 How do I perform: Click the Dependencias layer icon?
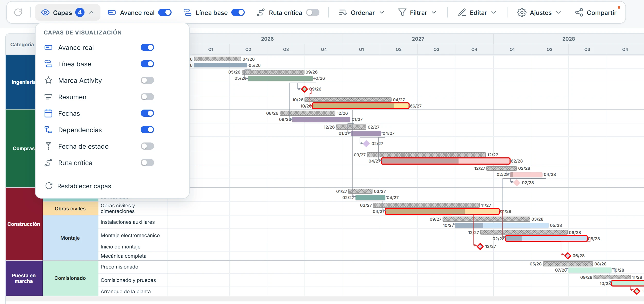click(x=48, y=130)
